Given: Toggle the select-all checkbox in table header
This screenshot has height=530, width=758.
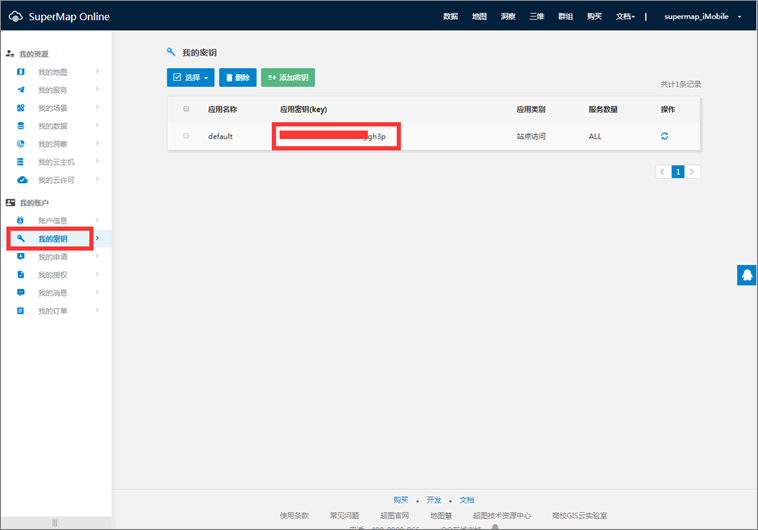Looking at the screenshot, I should click(186, 109).
